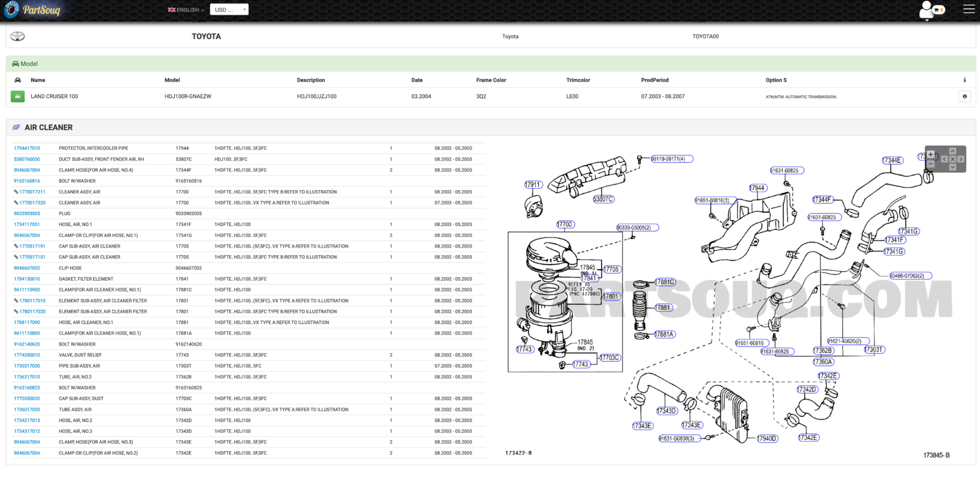Click the green car button for Land Cruiser 100

[x=18, y=96]
